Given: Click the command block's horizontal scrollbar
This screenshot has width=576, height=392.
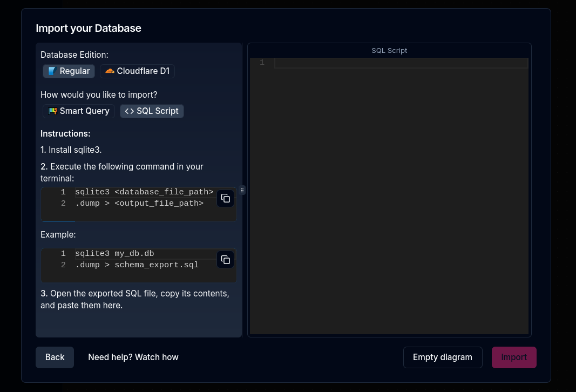Looking at the screenshot, I should click(x=59, y=221).
